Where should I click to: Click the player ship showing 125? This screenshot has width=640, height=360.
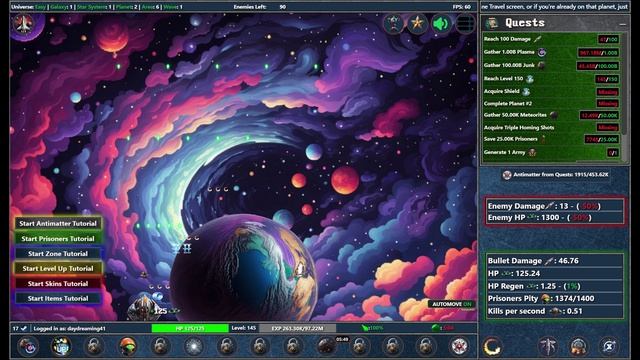click(145, 309)
